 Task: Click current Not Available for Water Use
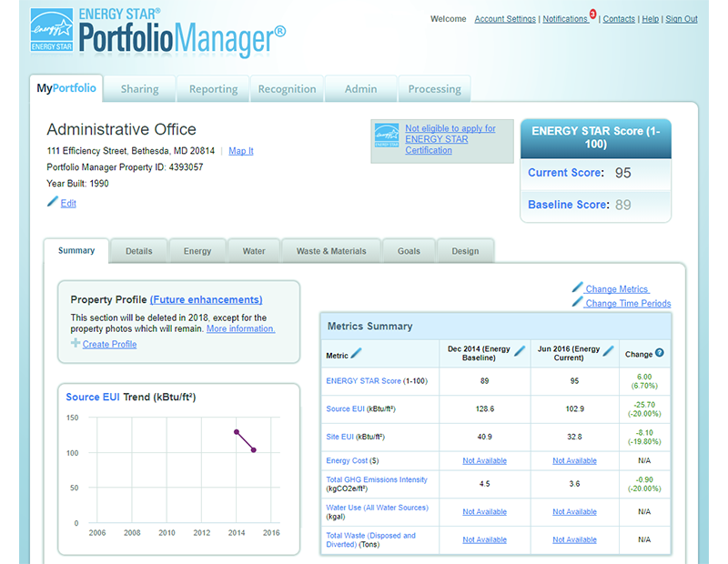coord(574,512)
